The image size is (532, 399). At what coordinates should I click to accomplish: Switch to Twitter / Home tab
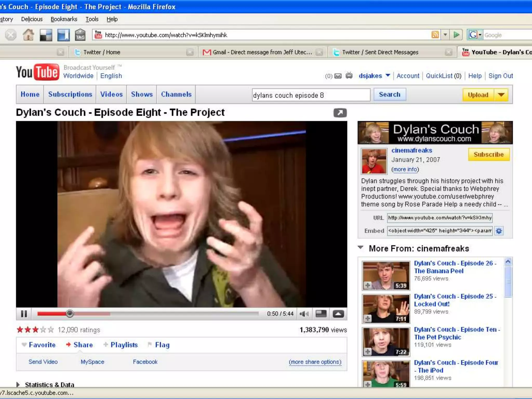point(102,52)
